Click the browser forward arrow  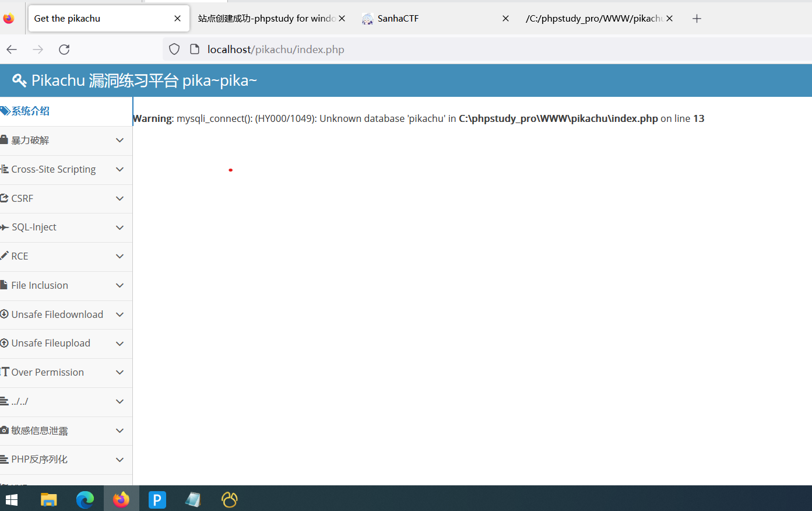coord(38,50)
